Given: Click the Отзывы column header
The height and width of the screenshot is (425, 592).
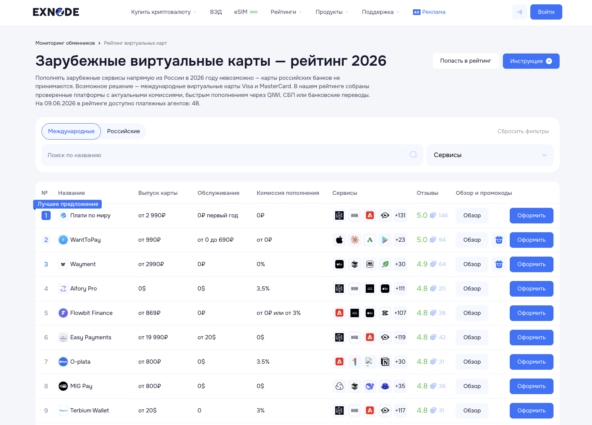Looking at the screenshot, I should pyautogui.click(x=427, y=193).
